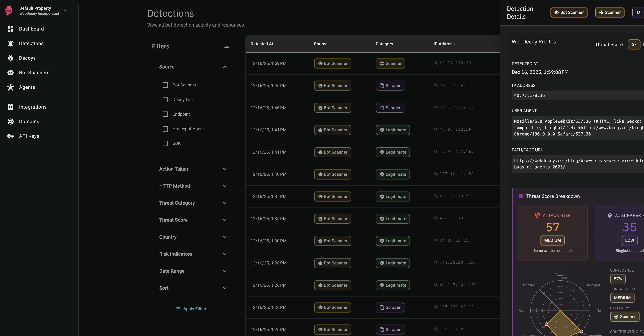This screenshot has width=644, height=336.
Task: Click the Bot Scanners robot icon
Action: point(10,73)
